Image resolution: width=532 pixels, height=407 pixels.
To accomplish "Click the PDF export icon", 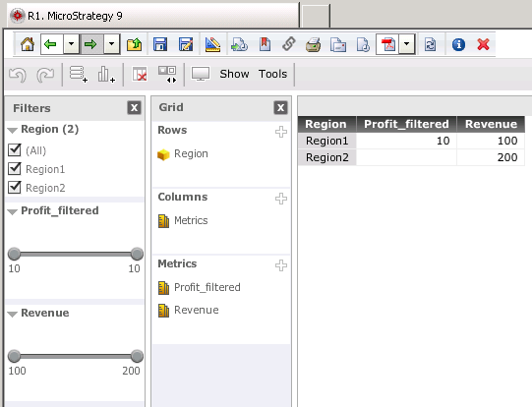I will coord(387,44).
